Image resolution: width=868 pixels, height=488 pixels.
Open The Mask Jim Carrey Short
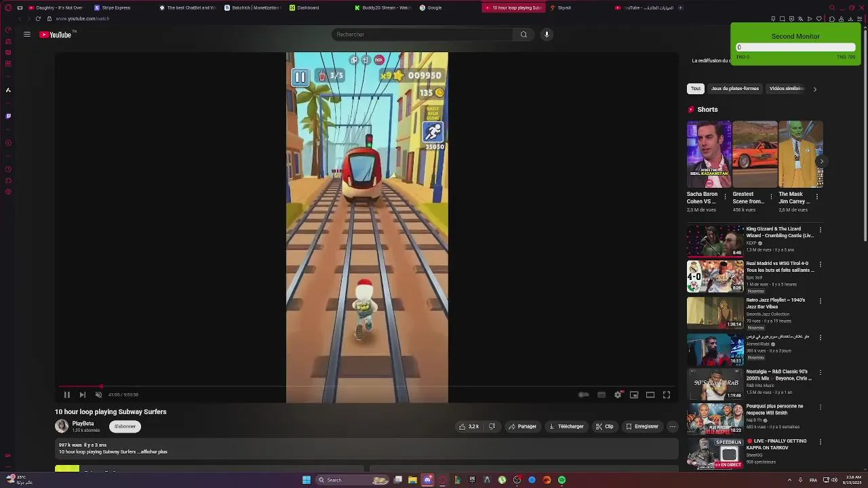[x=801, y=154]
